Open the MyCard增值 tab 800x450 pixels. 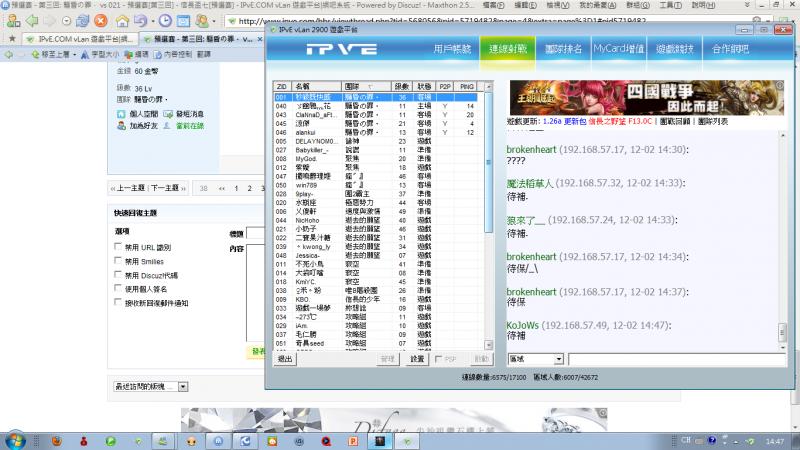click(619, 49)
